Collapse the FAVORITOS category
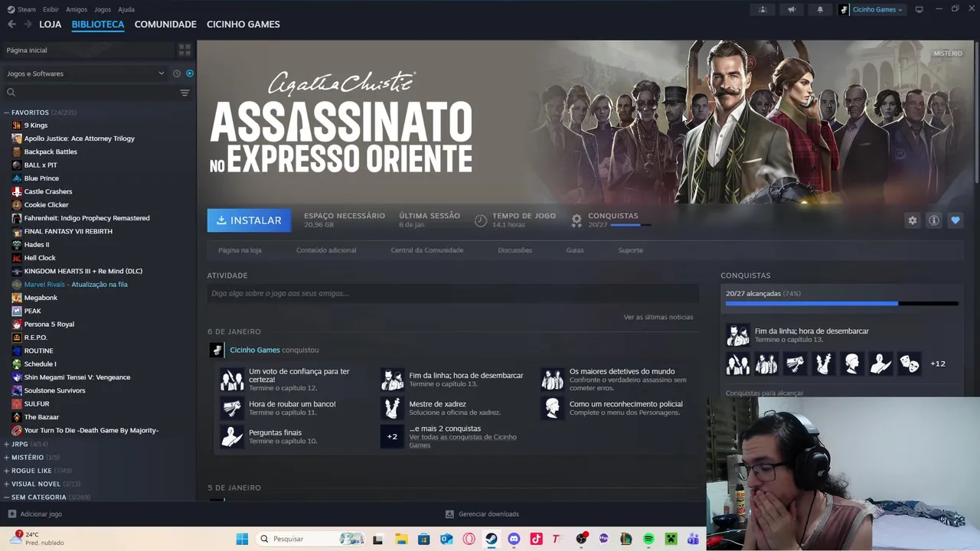 tap(7, 112)
